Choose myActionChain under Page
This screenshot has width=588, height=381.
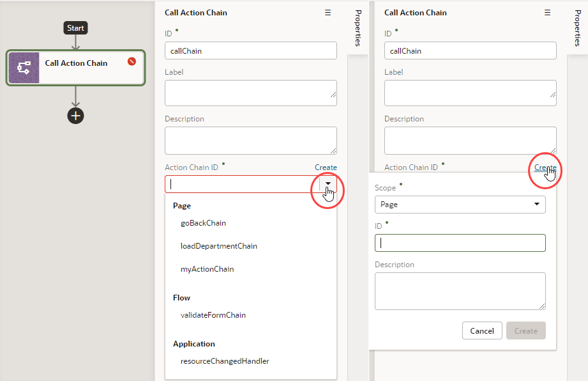tap(207, 269)
